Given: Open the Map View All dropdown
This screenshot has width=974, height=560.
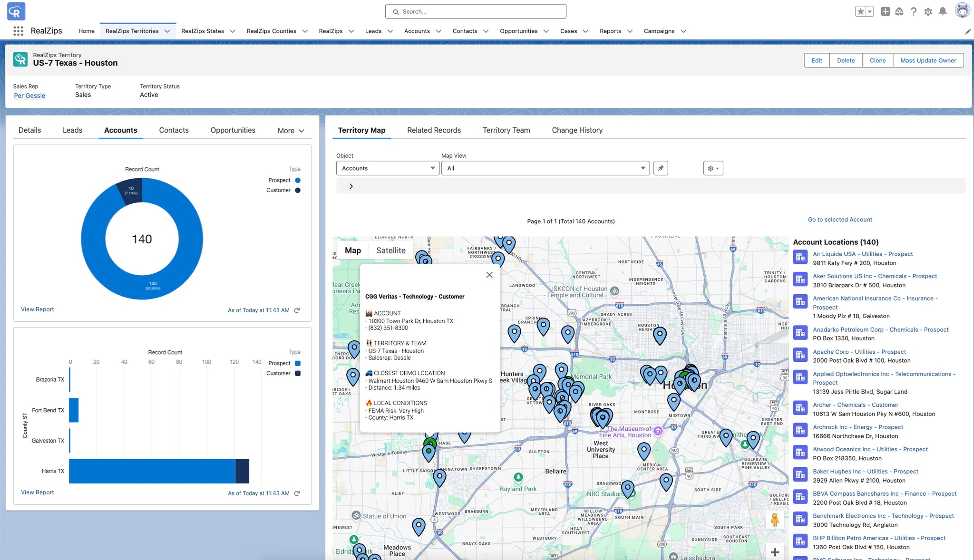Looking at the screenshot, I should (545, 168).
